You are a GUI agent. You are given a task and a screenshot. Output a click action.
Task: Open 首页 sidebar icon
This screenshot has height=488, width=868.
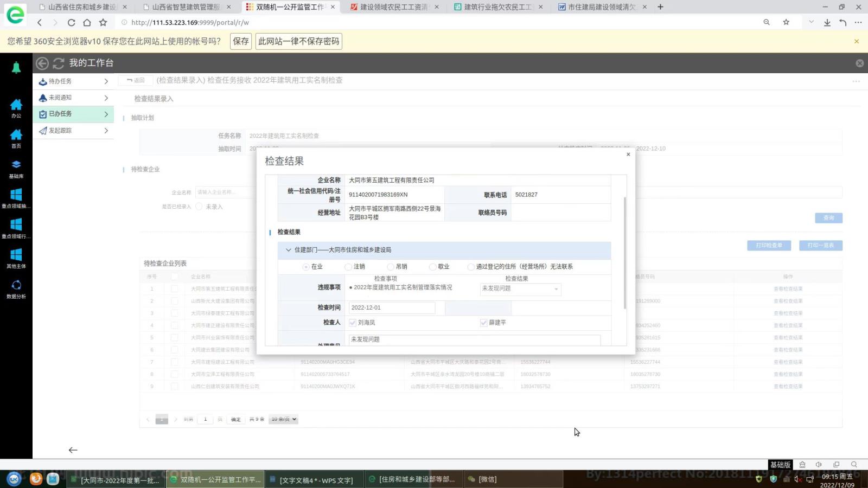point(16,138)
